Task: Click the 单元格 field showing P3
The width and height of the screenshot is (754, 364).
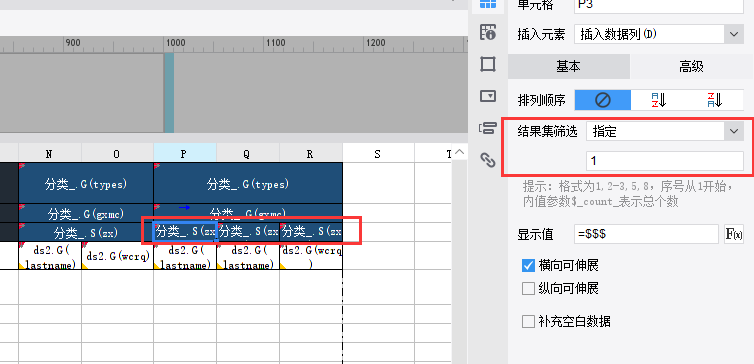Action: [x=659, y=5]
